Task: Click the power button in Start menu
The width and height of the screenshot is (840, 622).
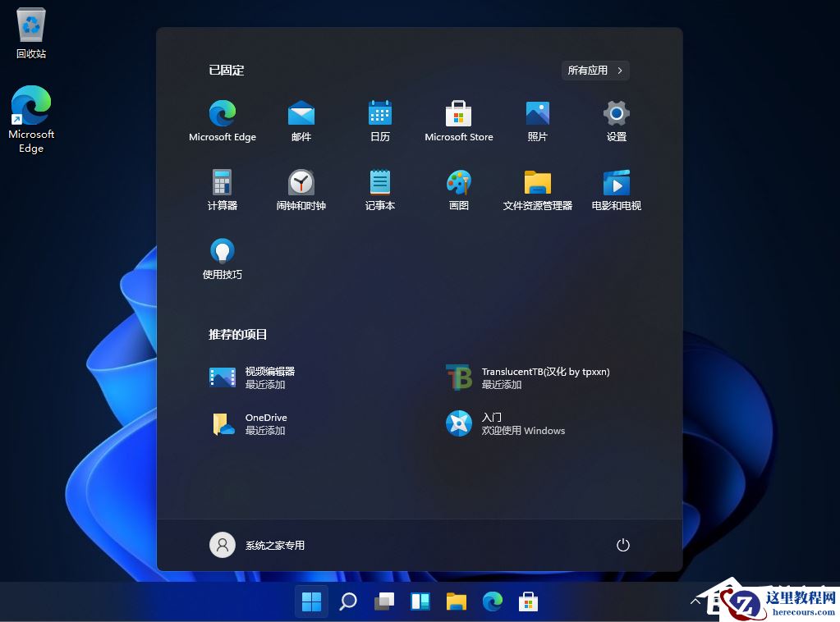Action: click(622, 544)
